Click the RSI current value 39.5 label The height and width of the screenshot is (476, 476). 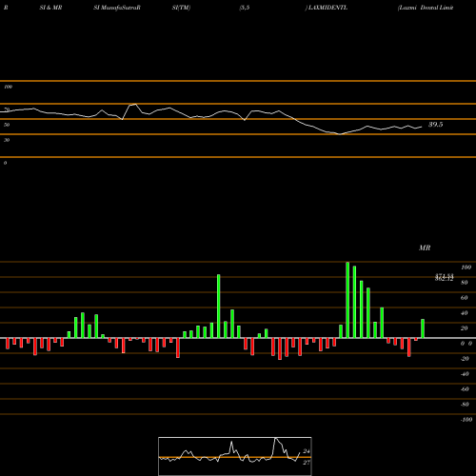[x=436, y=125]
